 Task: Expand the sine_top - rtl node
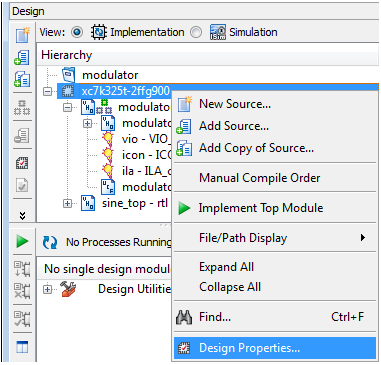point(68,203)
